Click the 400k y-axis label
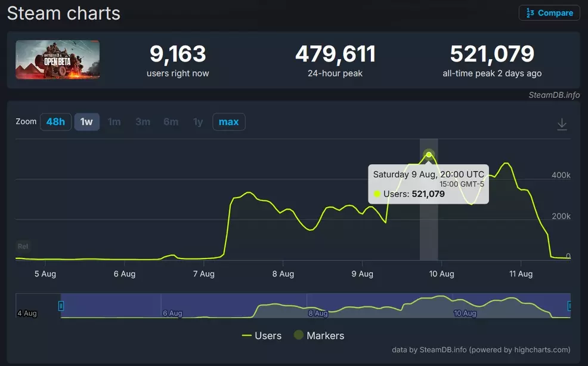 (x=561, y=175)
